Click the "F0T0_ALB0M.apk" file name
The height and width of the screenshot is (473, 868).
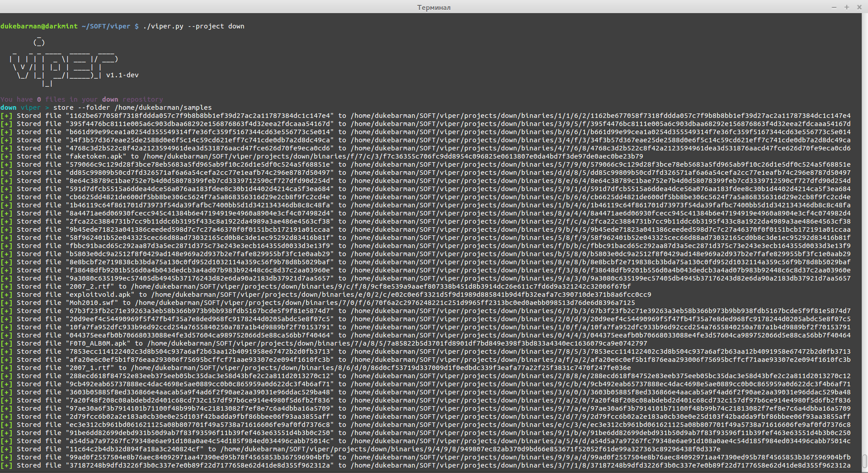click(x=98, y=343)
